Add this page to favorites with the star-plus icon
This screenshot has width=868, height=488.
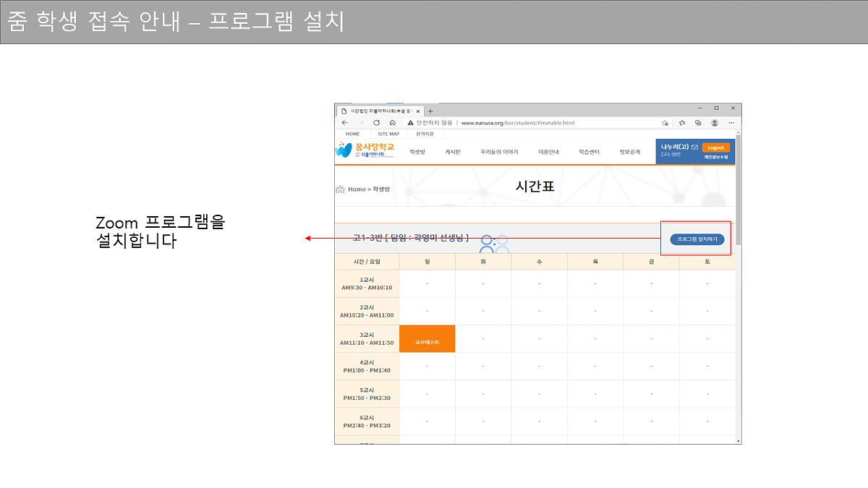click(x=664, y=123)
